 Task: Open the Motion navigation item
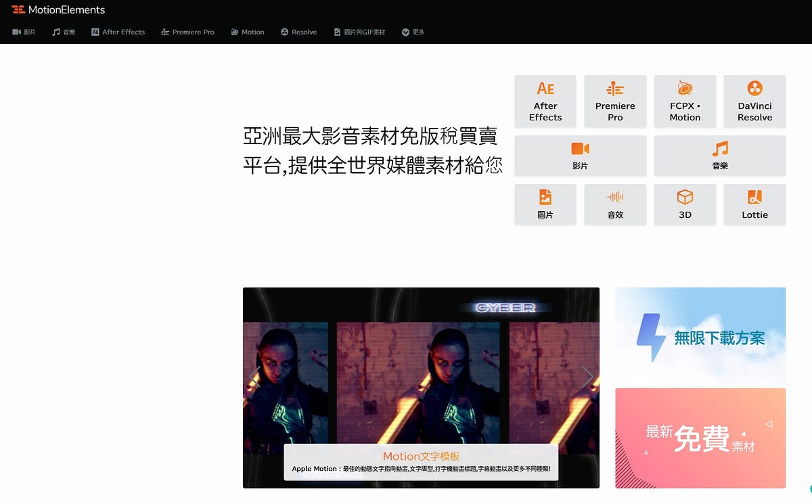point(247,32)
